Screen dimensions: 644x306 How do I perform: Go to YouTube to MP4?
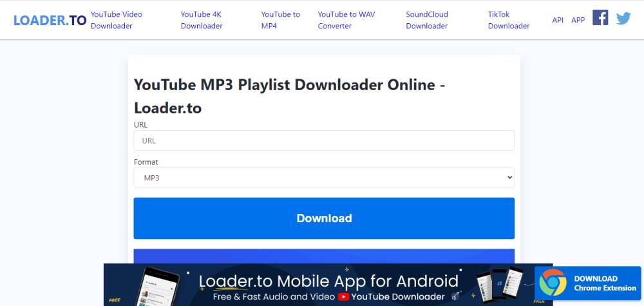click(x=281, y=20)
